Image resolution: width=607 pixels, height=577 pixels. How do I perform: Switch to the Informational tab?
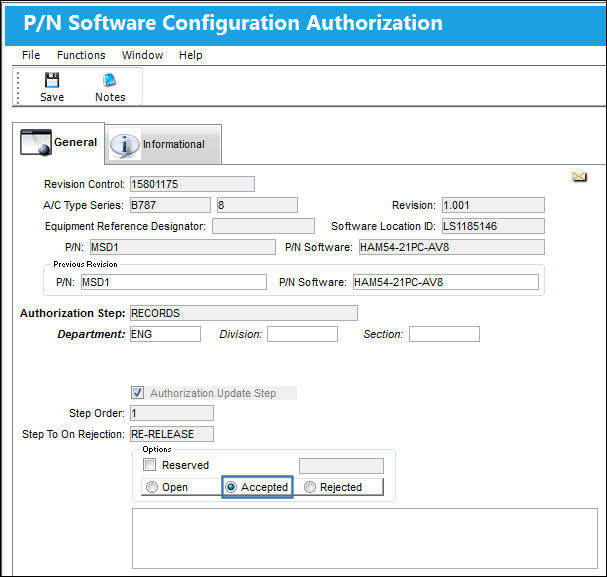pyautogui.click(x=163, y=144)
